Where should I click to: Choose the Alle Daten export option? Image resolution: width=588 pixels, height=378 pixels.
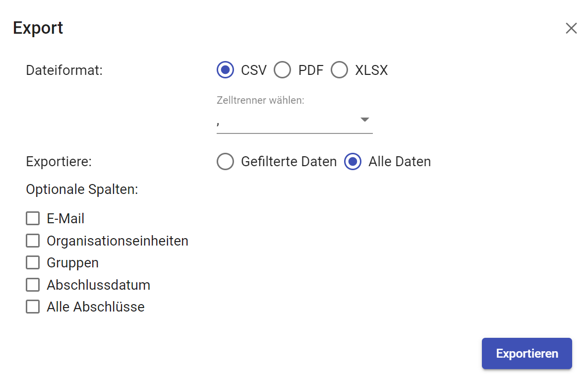(353, 162)
